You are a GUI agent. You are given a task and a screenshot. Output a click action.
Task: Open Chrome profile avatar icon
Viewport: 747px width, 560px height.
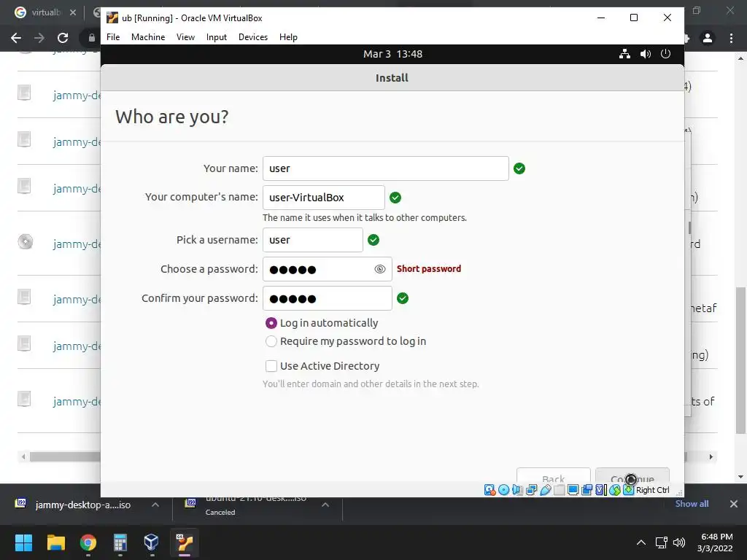tap(708, 38)
